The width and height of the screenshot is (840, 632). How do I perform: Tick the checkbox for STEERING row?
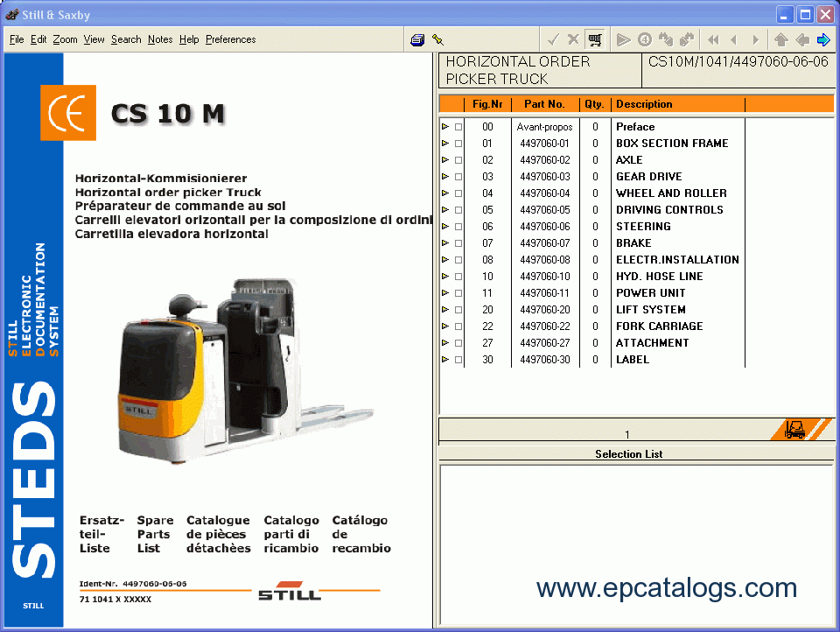coord(458,227)
